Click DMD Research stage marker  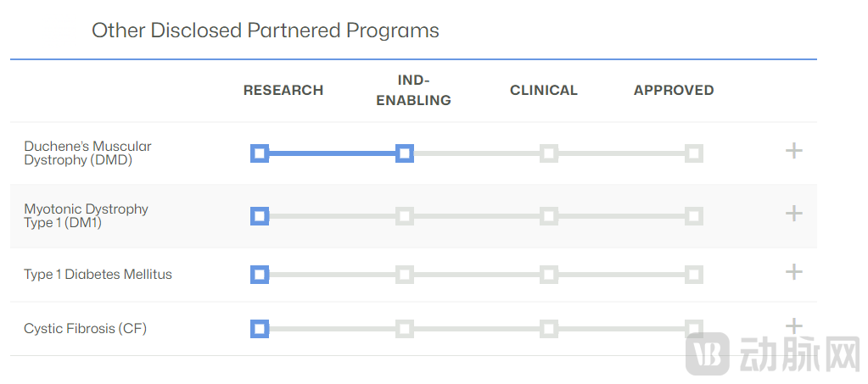(x=260, y=153)
